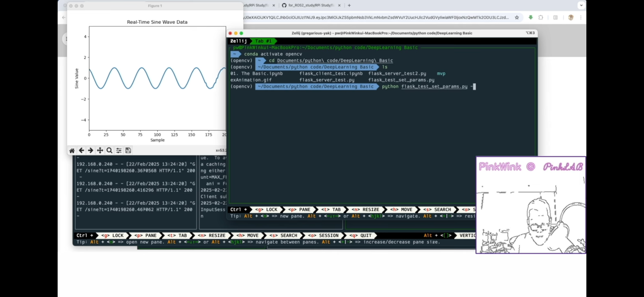Open the browser Extensions puzzle icon
644x297 pixels.
[541, 17]
